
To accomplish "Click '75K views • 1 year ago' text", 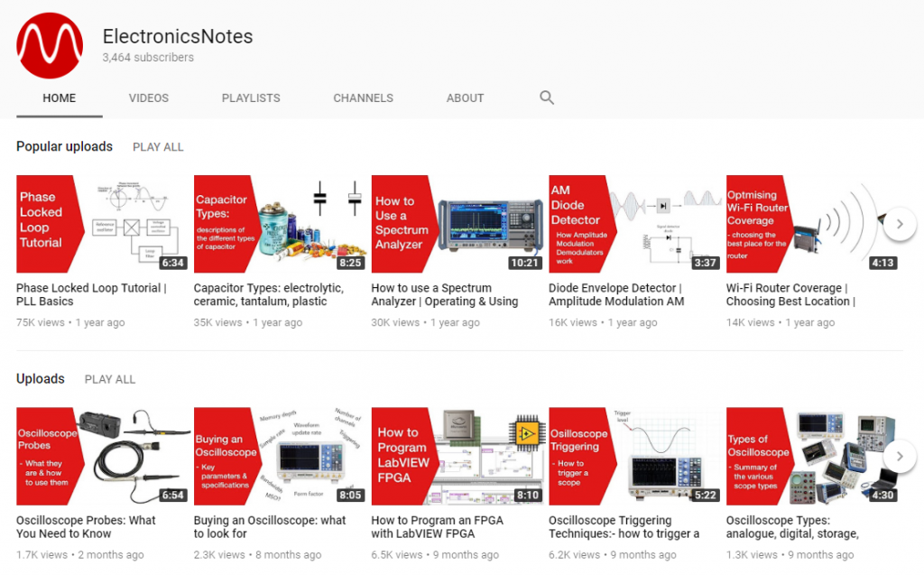I will (70, 322).
